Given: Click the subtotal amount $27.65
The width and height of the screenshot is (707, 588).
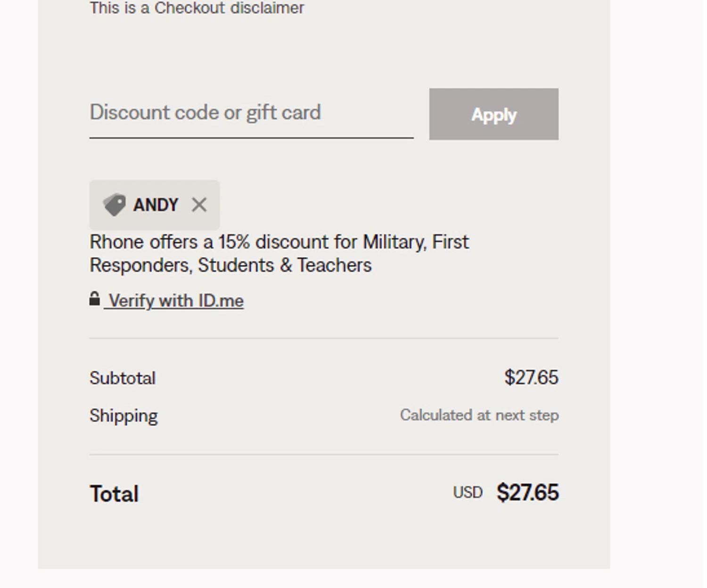Looking at the screenshot, I should (x=531, y=378).
